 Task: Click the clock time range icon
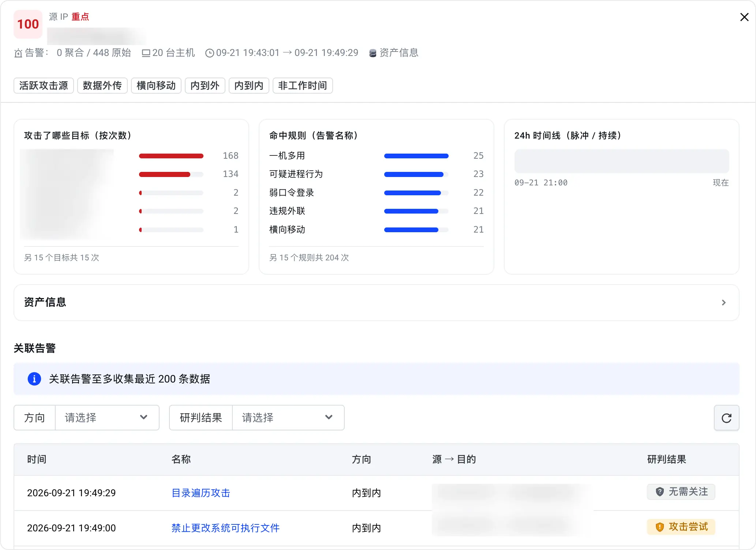(210, 53)
